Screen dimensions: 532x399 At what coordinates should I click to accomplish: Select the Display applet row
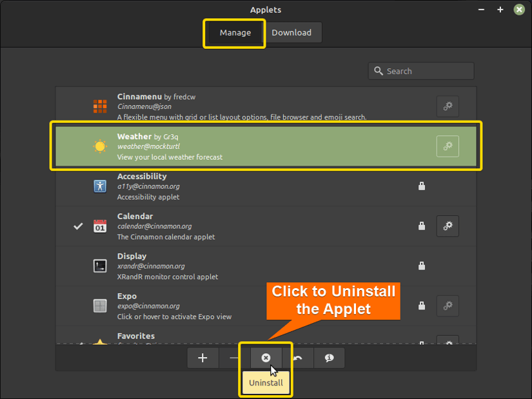[266, 266]
